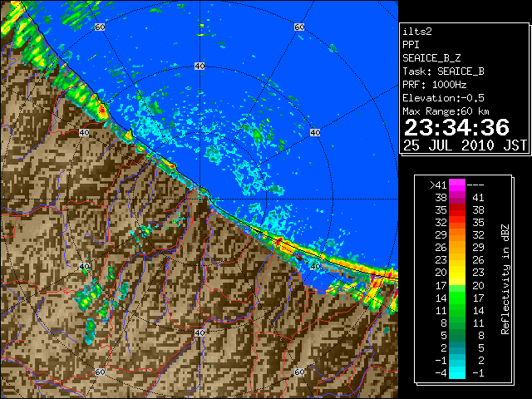The width and height of the screenshot is (532, 399).
Task: Click the -4 legend value
Action: [441, 372]
